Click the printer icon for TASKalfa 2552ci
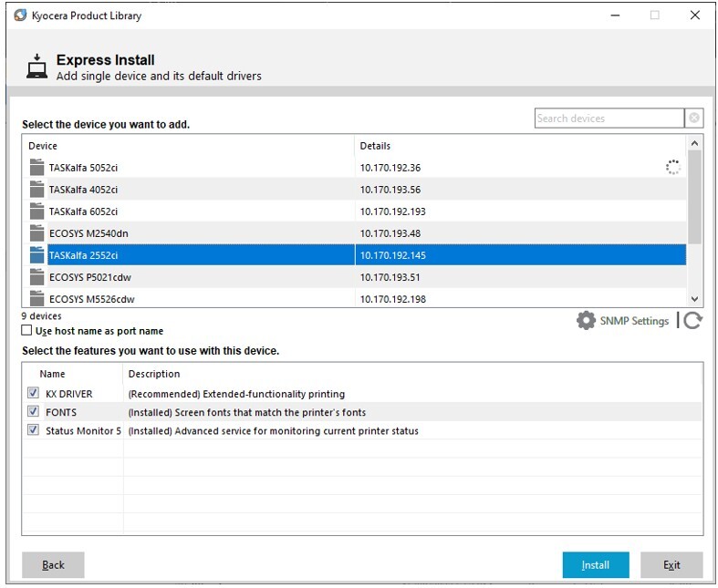 click(36, 255)
